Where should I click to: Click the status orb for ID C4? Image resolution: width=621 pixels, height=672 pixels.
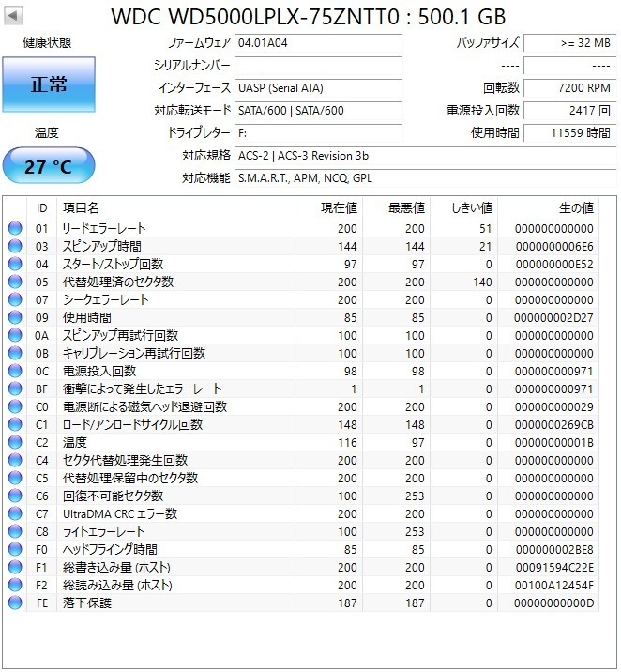click(x=15, y=460)
